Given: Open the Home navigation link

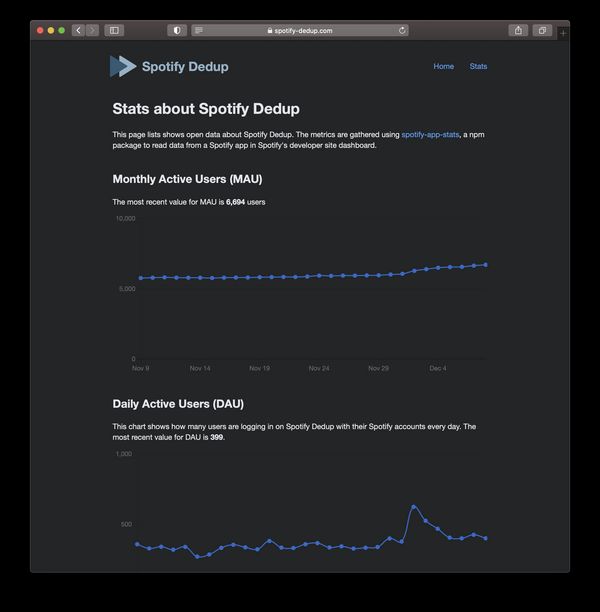Looking at the screenshot, I should coord(443,66).
